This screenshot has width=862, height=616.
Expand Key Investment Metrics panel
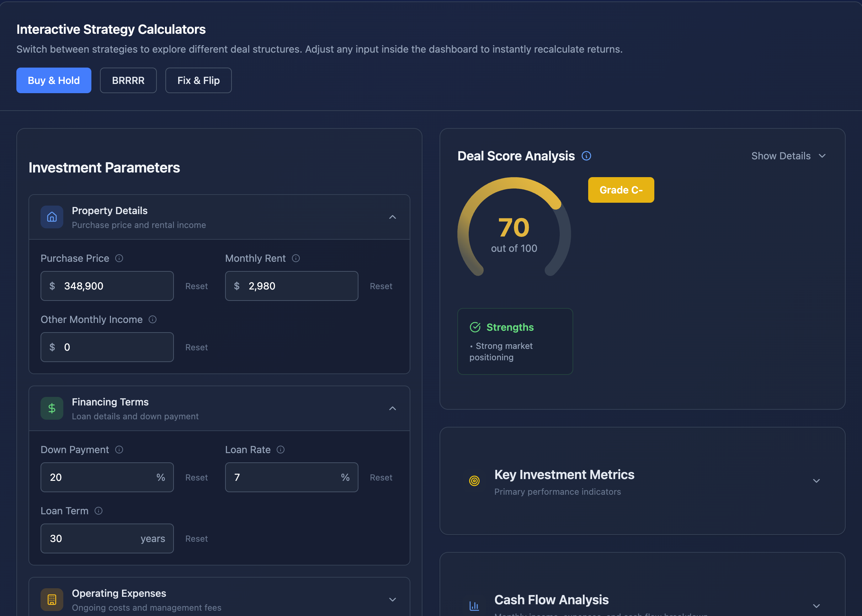[816, 480]
